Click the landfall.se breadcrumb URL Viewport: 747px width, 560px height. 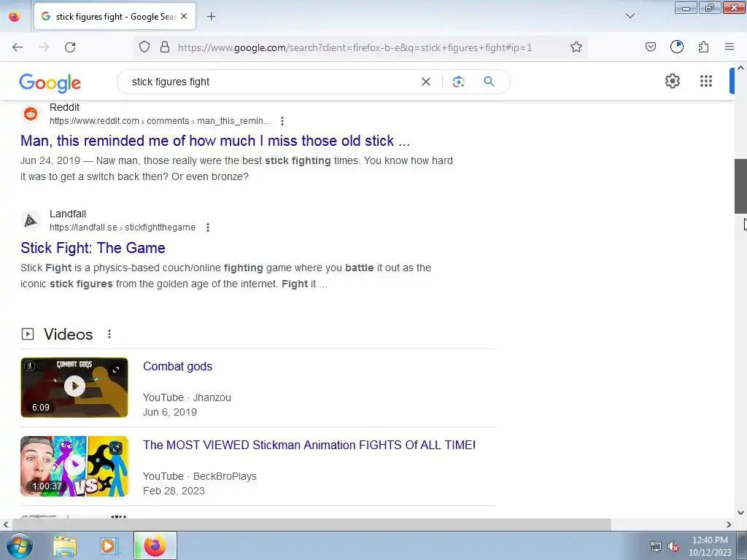pos(123,227)
